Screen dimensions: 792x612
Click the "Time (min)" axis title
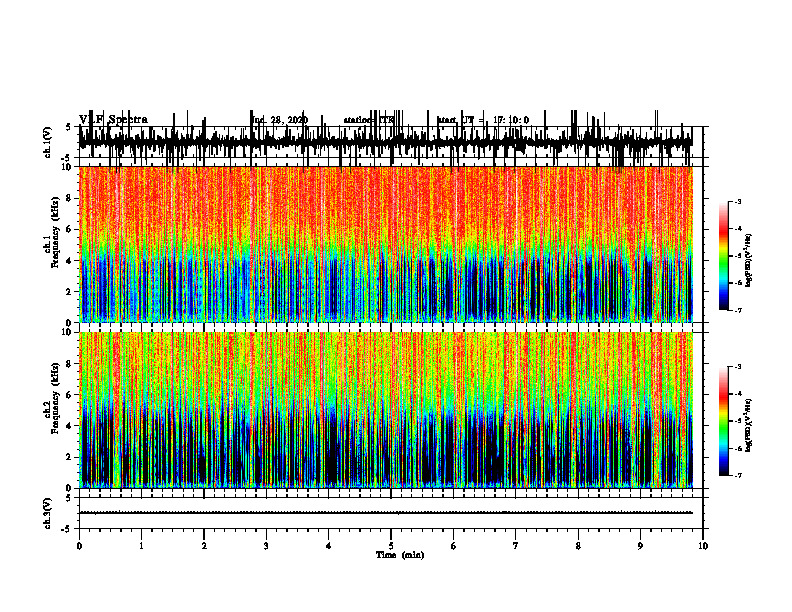(400, 555)
